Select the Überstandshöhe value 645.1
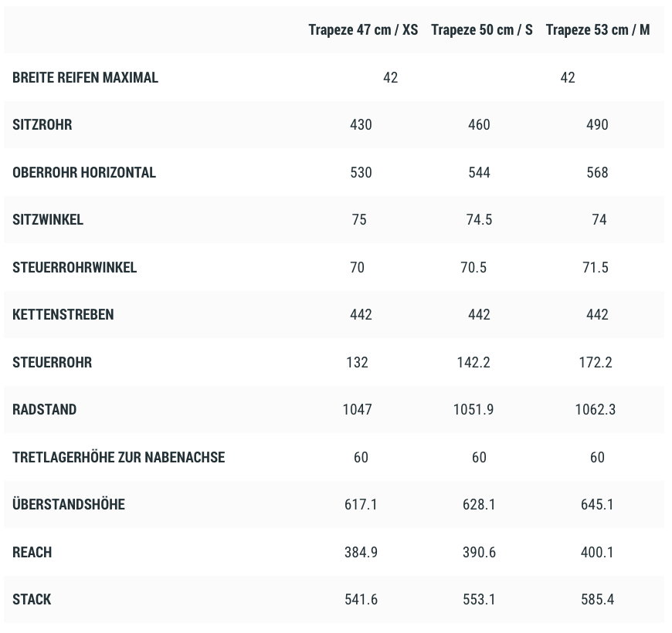Image resolution: width=672 pixels, height=633 pixels. 597,505
